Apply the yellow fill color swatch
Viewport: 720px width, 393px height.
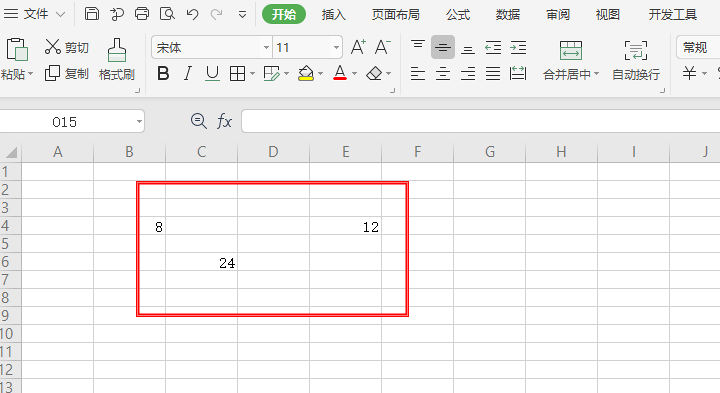306,73
